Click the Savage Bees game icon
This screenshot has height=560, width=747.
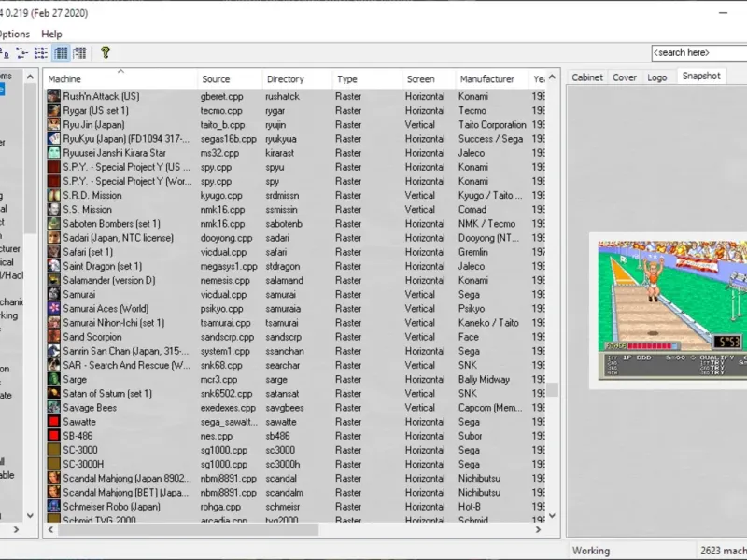point(54,408)
